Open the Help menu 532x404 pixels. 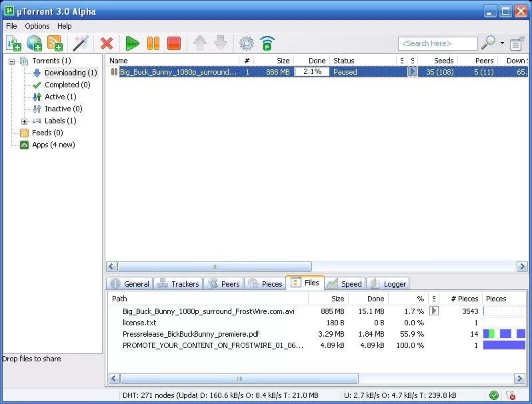point(64,26)
